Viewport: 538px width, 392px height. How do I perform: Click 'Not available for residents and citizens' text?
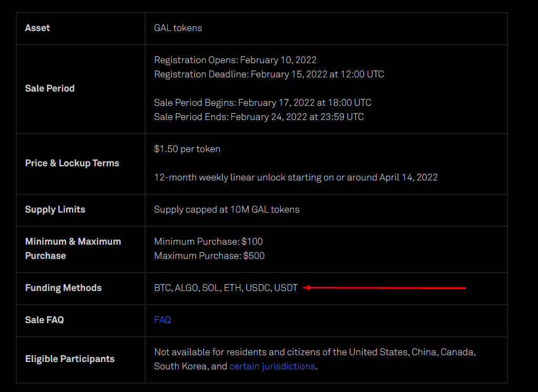point(315,359)
